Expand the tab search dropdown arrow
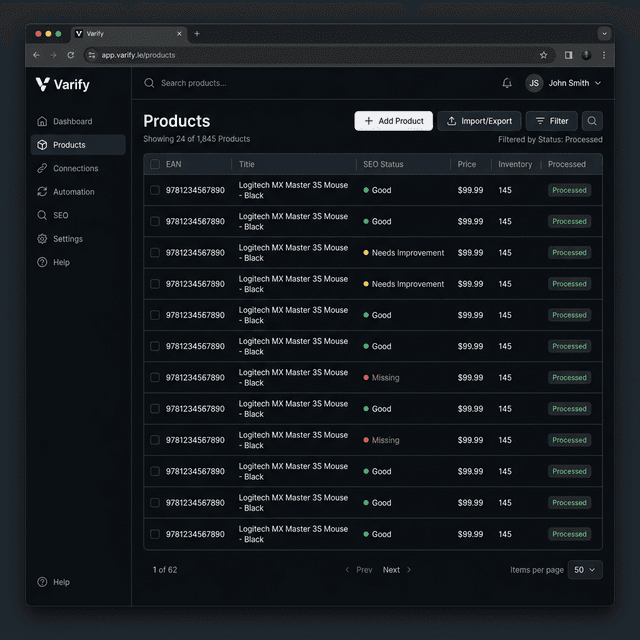The height and width of the screenshot is (640, 640). [x=604, y=33]
